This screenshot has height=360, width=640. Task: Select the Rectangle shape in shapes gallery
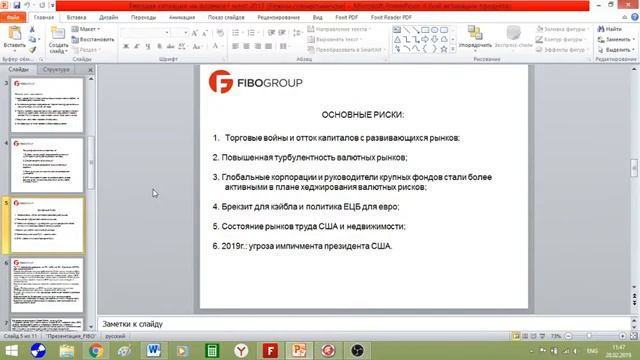[425, 30]
